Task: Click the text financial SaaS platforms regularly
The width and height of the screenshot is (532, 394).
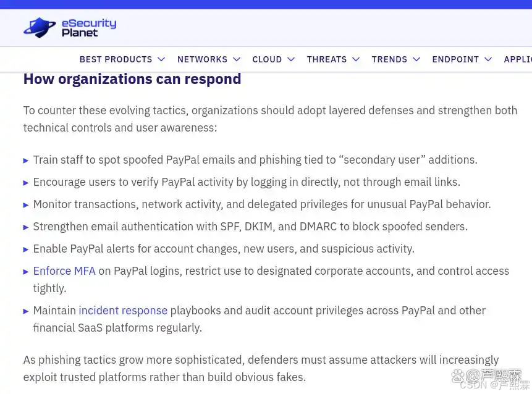Action: pos(117,328)
